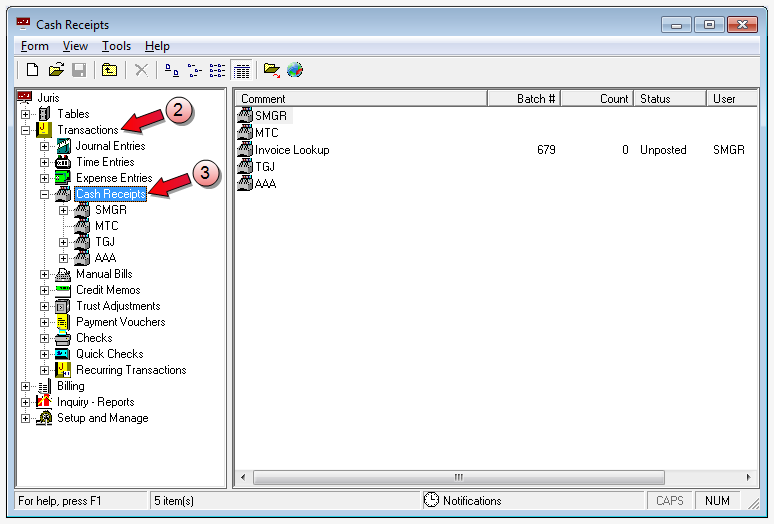Sort by the Batch # column header
Screen dimensions: 774x524
coord(524,99)
